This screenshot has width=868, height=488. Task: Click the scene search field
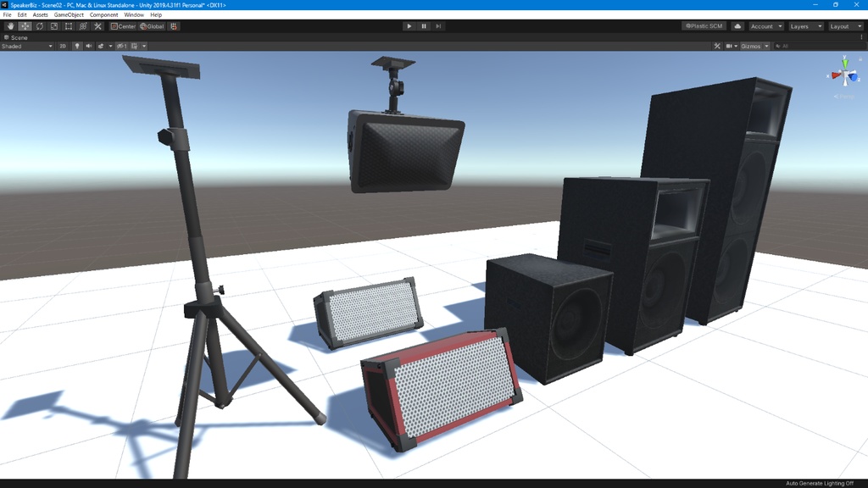(818, 47)
